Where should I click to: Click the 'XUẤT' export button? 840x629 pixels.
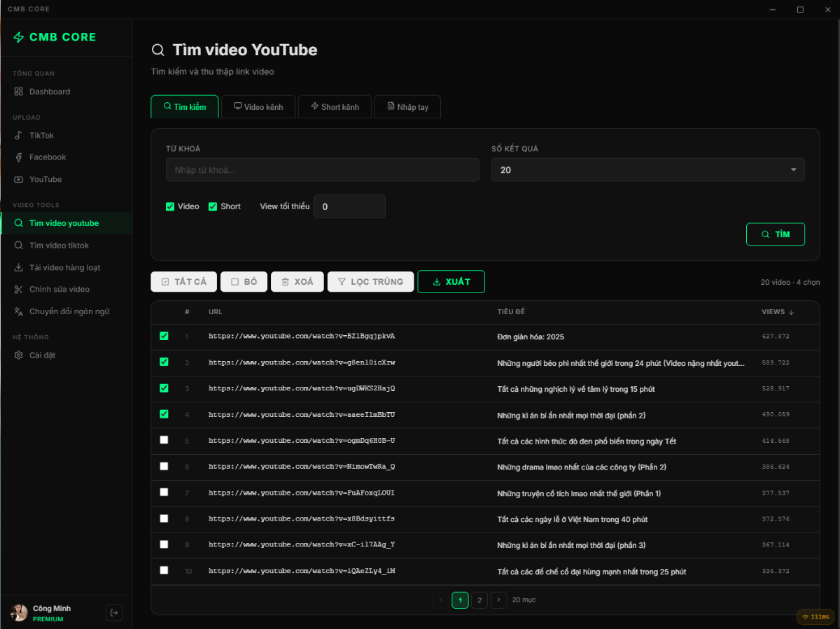451,281
